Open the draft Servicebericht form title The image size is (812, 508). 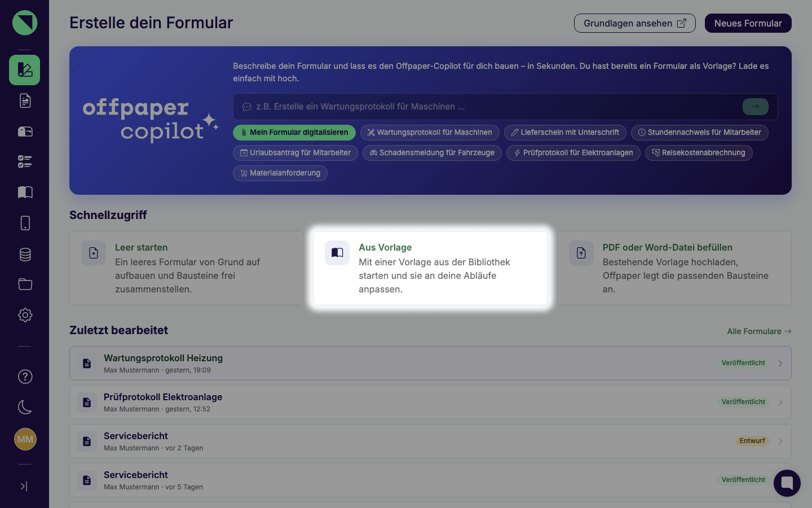(x=136, y=436)
